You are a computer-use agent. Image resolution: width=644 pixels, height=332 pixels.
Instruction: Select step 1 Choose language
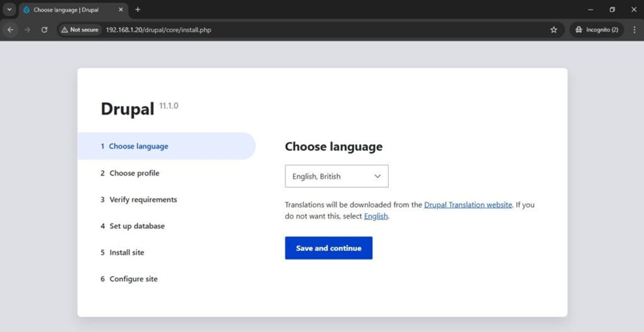166,146
